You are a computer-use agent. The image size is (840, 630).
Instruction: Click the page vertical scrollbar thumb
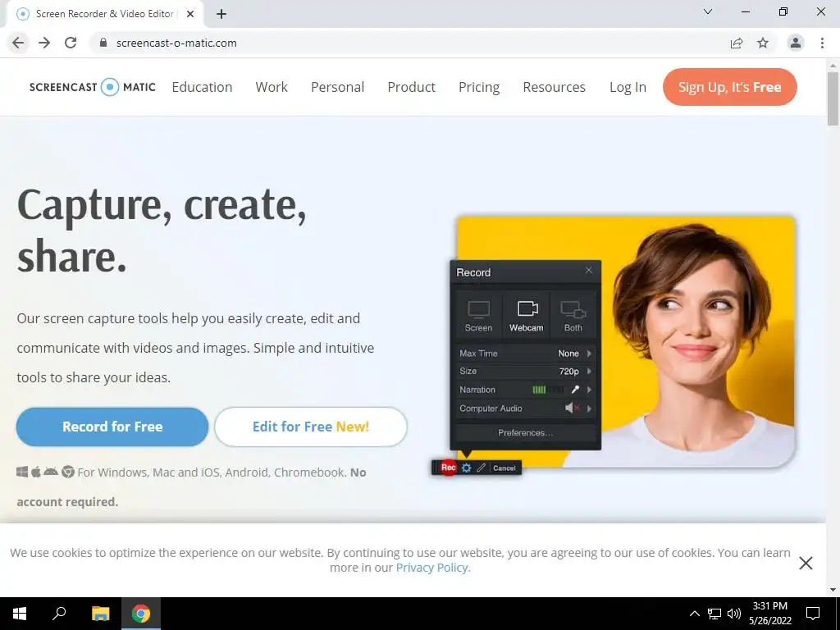(833, 98)
